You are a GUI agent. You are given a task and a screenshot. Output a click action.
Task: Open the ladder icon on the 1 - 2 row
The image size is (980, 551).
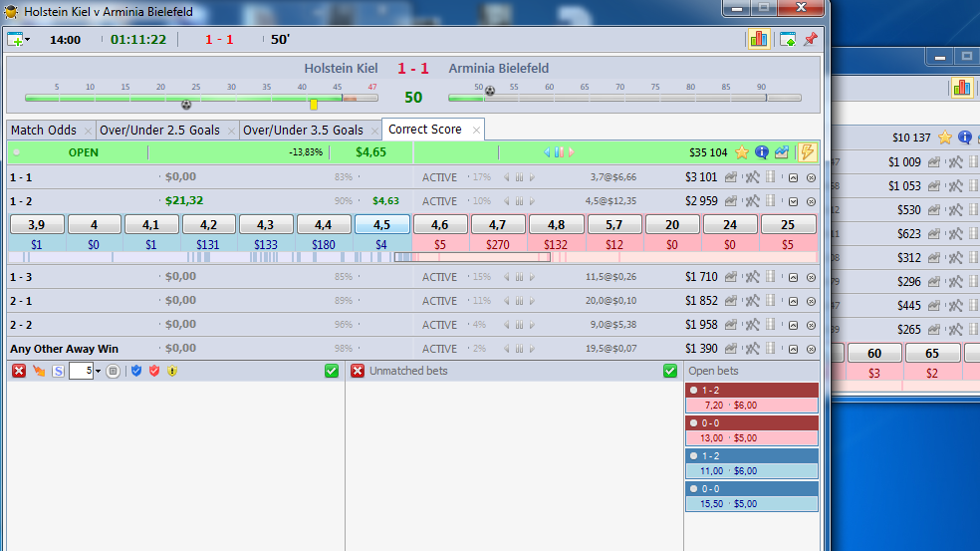(771, 200)
